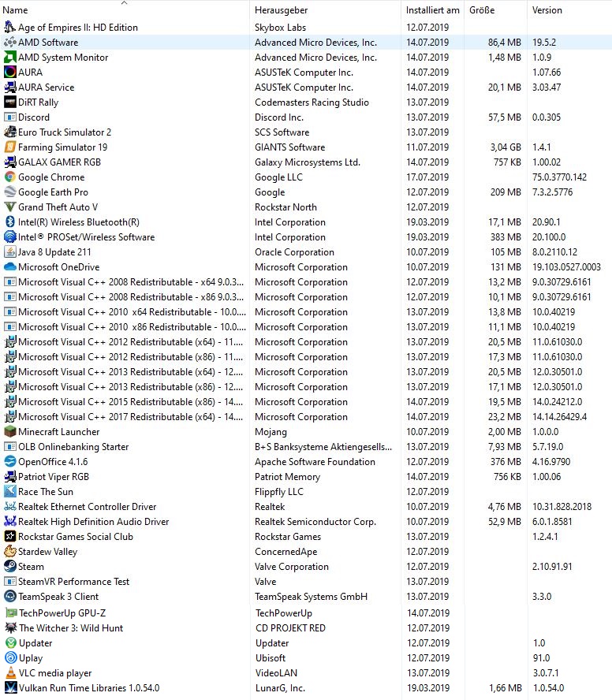Image resolution: width=612 pixels, height=700 pixels.
Task: Select Visual C++ 2008 Redistributable x64 row
Action: pos(306,282)
